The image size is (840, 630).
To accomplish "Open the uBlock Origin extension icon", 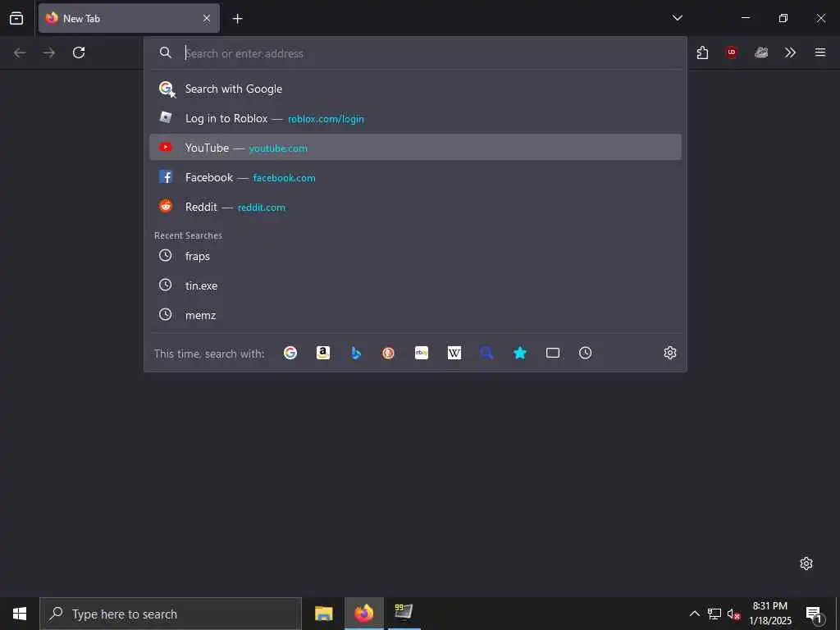I will 732,52.
